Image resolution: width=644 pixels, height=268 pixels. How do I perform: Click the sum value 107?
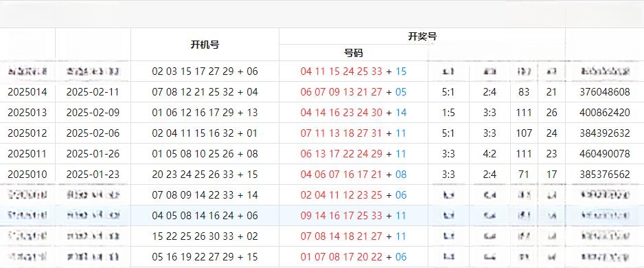tap(524, 133)
